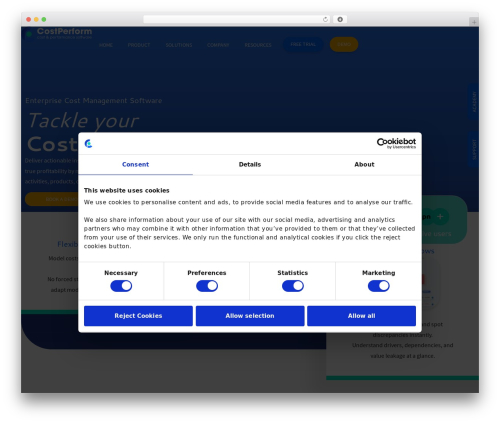Accept cookies with the Allow all button
This screenshot has width=500, height=423.
point(361,316)
